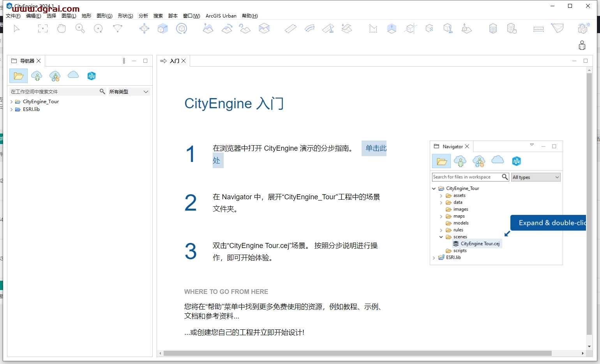Select the arrow Selection tool

point(16,28)
